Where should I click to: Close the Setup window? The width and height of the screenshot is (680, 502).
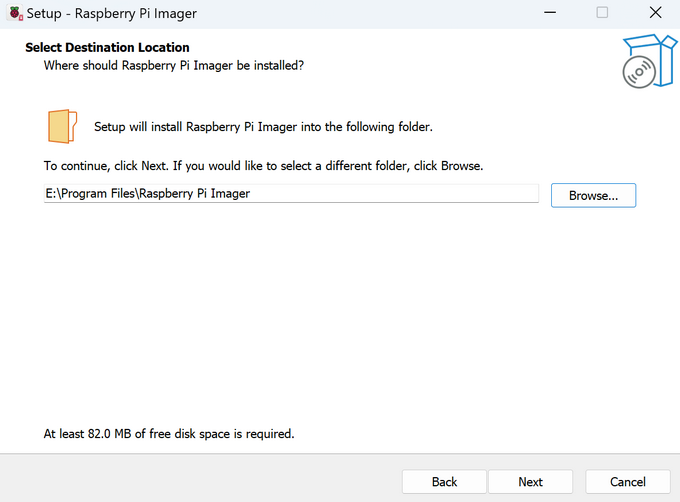[x=655, y=13]
